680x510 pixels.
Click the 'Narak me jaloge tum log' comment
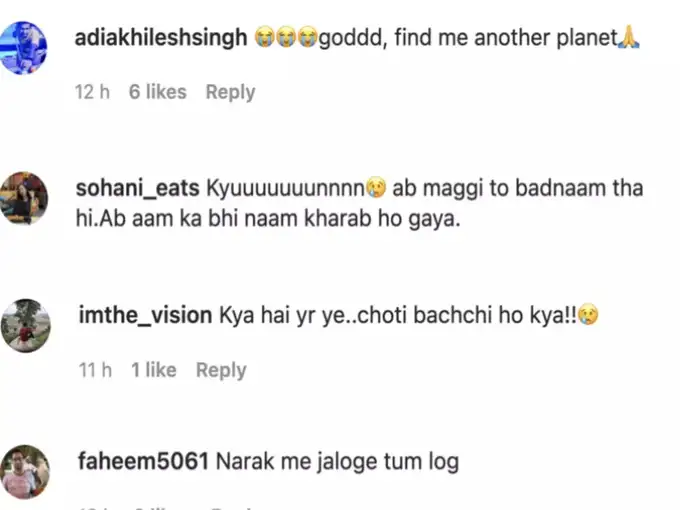point(337,462)
